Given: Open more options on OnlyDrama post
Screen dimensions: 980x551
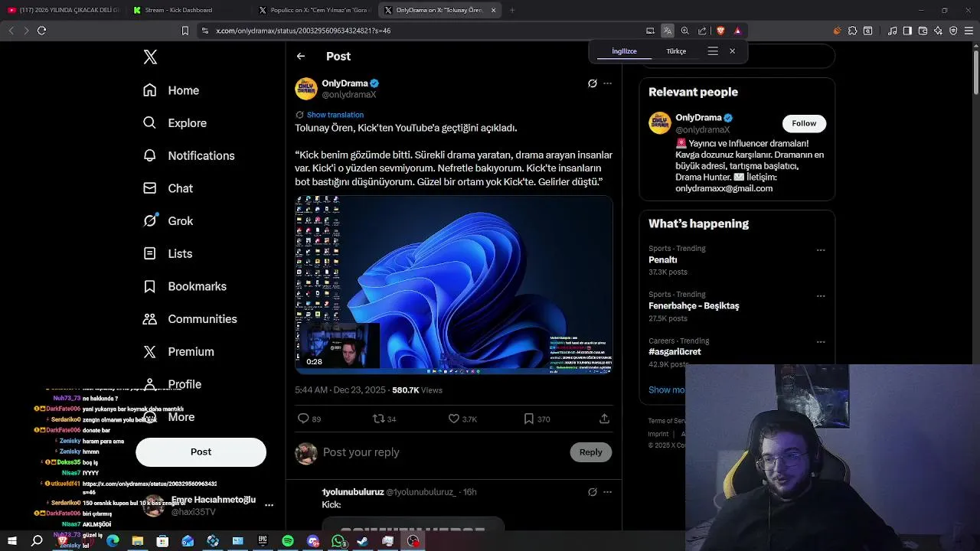Looking at the screenshot, I should point(608,83).
